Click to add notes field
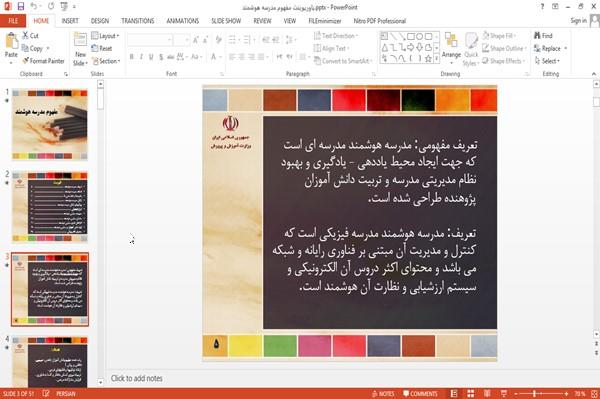 tap(137, 378)
